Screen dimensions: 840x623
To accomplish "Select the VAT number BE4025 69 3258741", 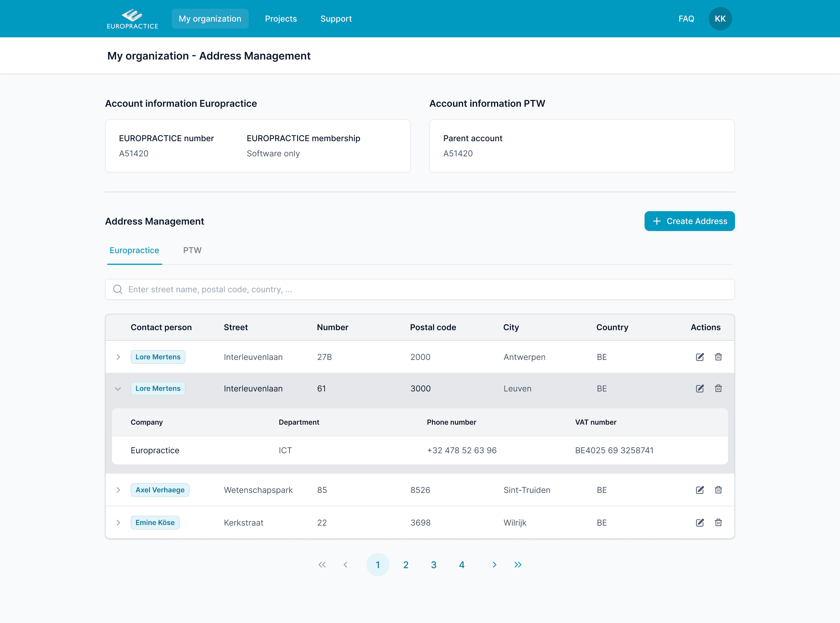I will point(614,450).
